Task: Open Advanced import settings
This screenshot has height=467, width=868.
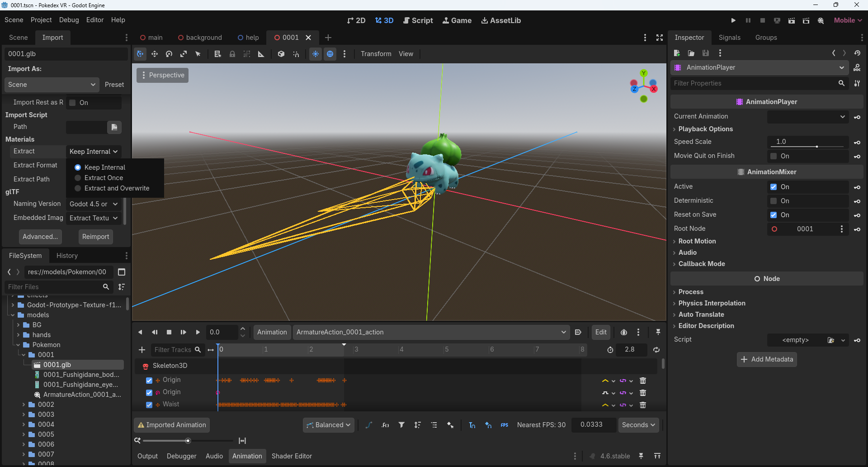Action: click(x=40, y=237)
